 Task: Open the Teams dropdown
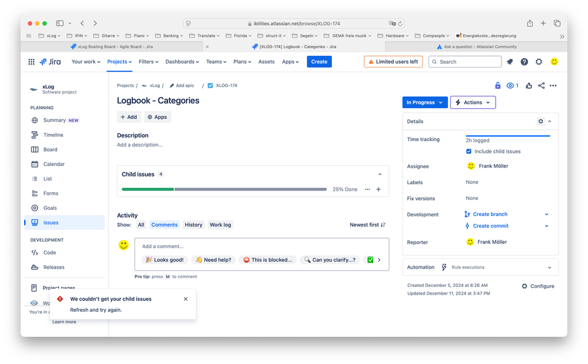pos(217,62)
